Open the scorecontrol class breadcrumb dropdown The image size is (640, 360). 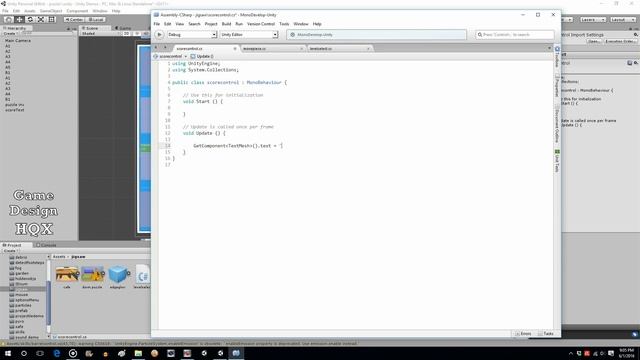coord(170,56)
